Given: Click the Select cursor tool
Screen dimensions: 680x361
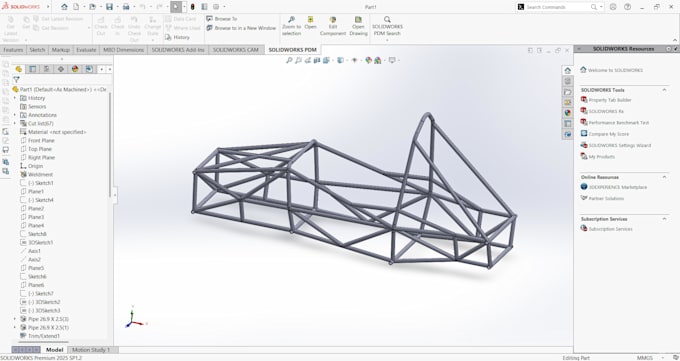Looking at the screenshot, I should [176, 7].
